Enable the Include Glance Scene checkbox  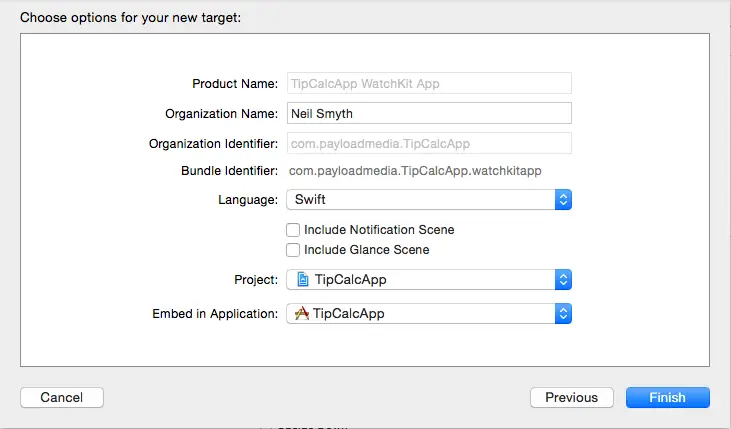(294, 250)
